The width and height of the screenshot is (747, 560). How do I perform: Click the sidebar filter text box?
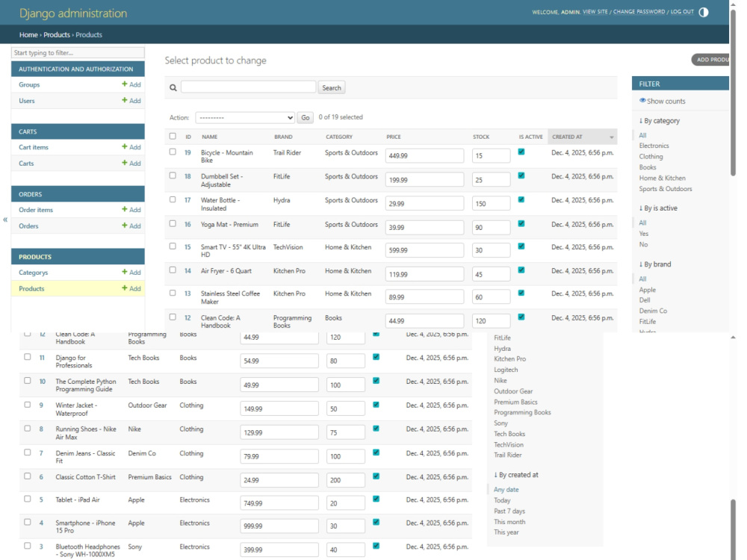78,52
